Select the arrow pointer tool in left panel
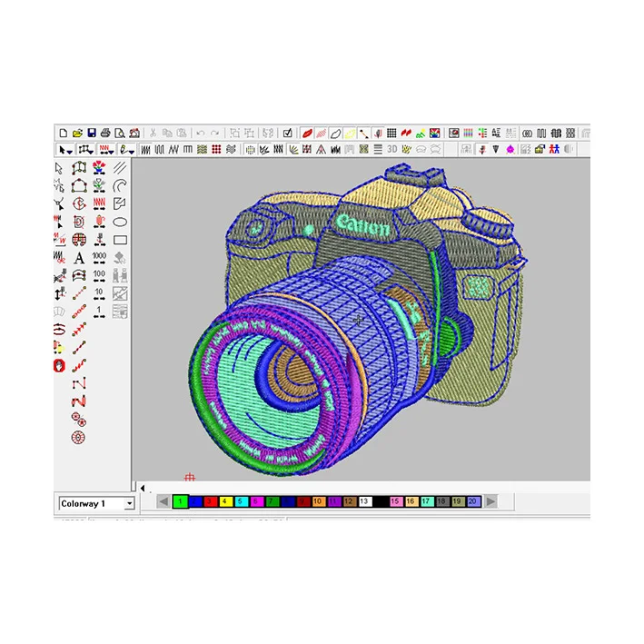Image resolution: width=644 pixels, height=644 pixels. (59, 168)
